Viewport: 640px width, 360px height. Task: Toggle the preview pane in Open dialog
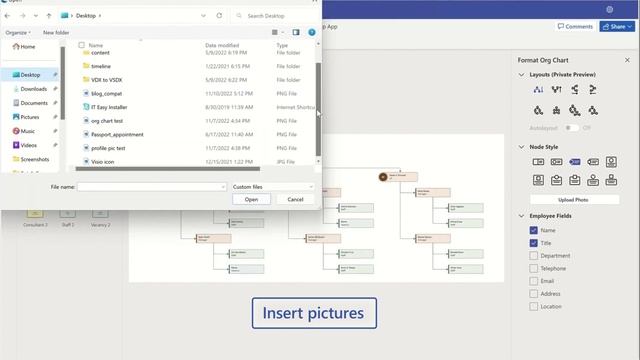tap(296, 32)
